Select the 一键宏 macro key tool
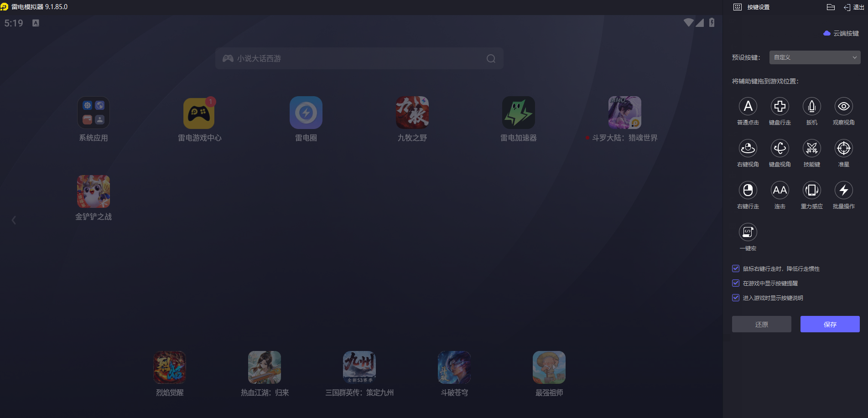Image resolution: width=868 pixels, height=418 pixels. click(x=748, y=232)
